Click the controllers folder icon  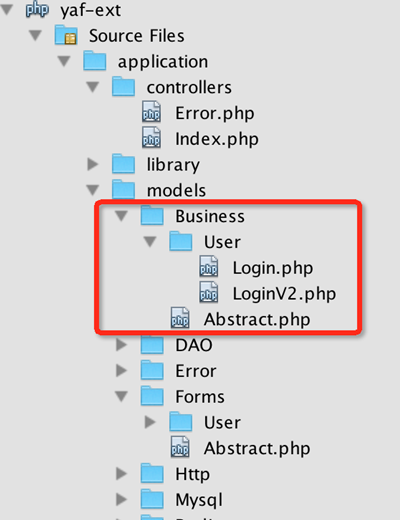[x=123, y=86]
